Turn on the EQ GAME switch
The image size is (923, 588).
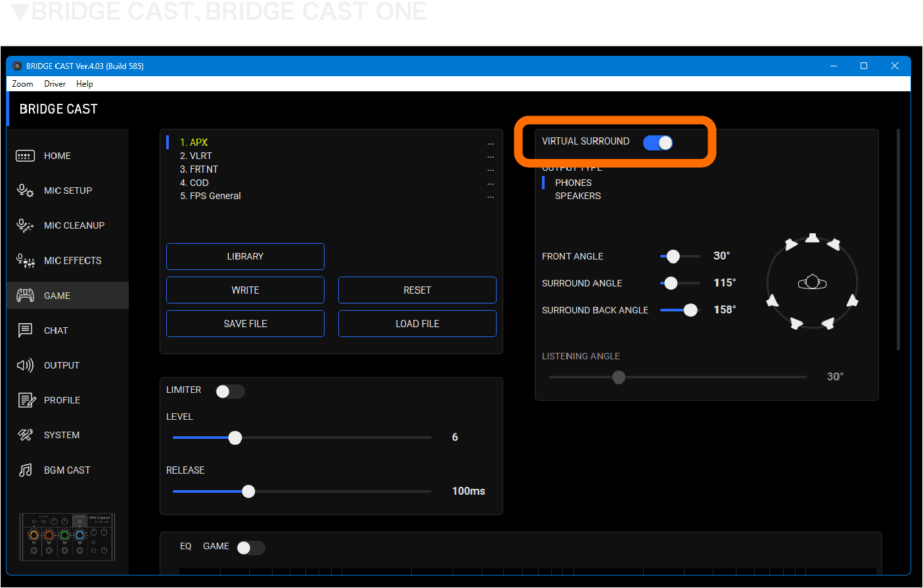[250, 548]
